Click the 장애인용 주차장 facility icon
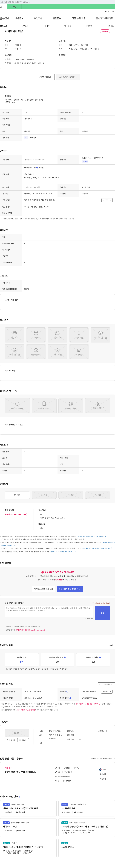The height and width of the screenshot is (868, 115). 17,406
